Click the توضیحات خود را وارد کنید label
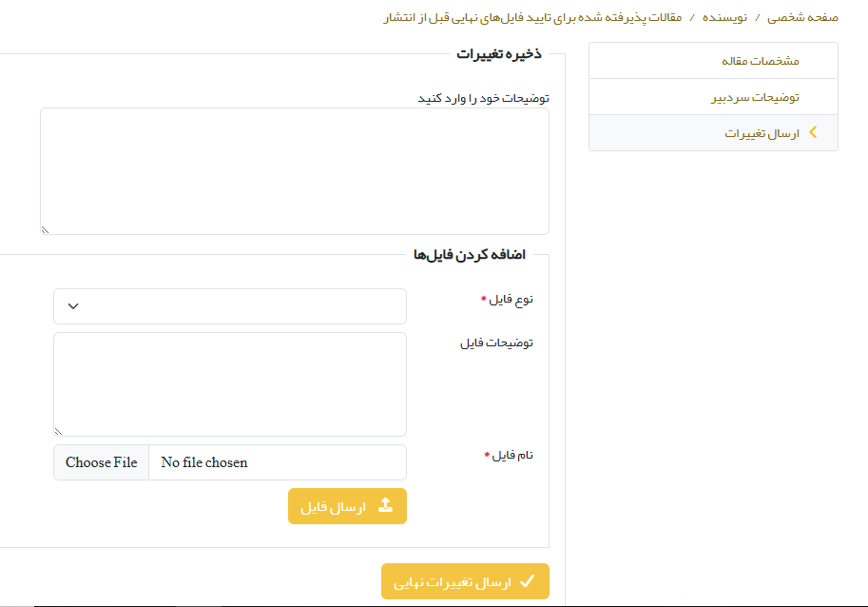The width and height of the screenshot is (868, 607). 483,98
